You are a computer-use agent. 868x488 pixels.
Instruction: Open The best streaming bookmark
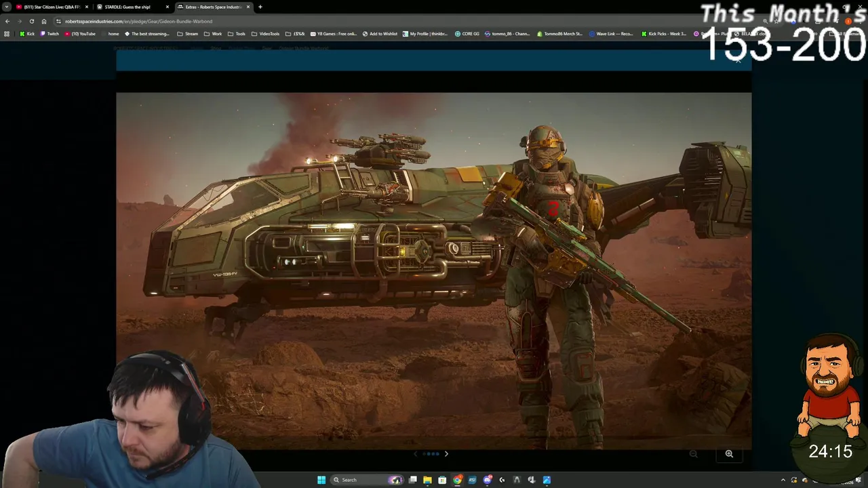point(146,34)
